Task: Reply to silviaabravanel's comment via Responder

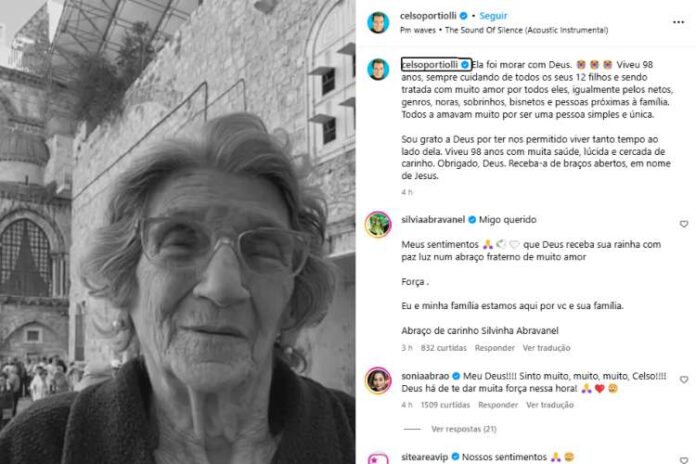Action: coord(494,348)
